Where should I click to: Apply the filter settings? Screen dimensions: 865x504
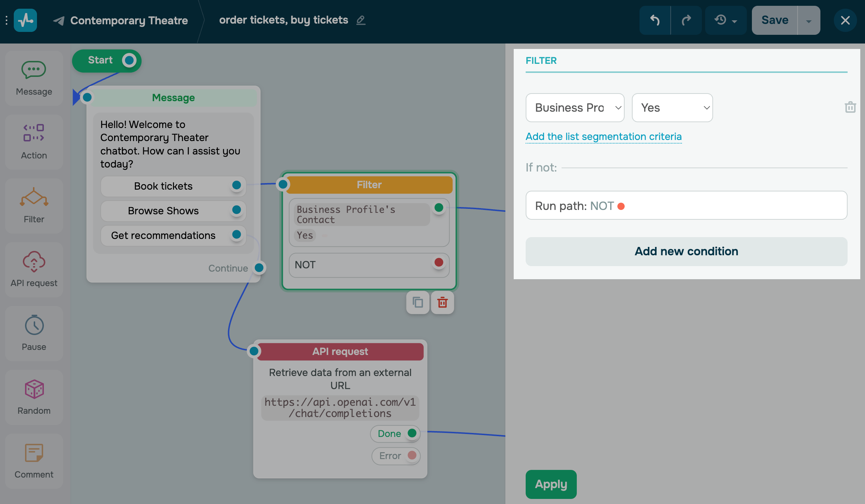click(x=551, y=484)
